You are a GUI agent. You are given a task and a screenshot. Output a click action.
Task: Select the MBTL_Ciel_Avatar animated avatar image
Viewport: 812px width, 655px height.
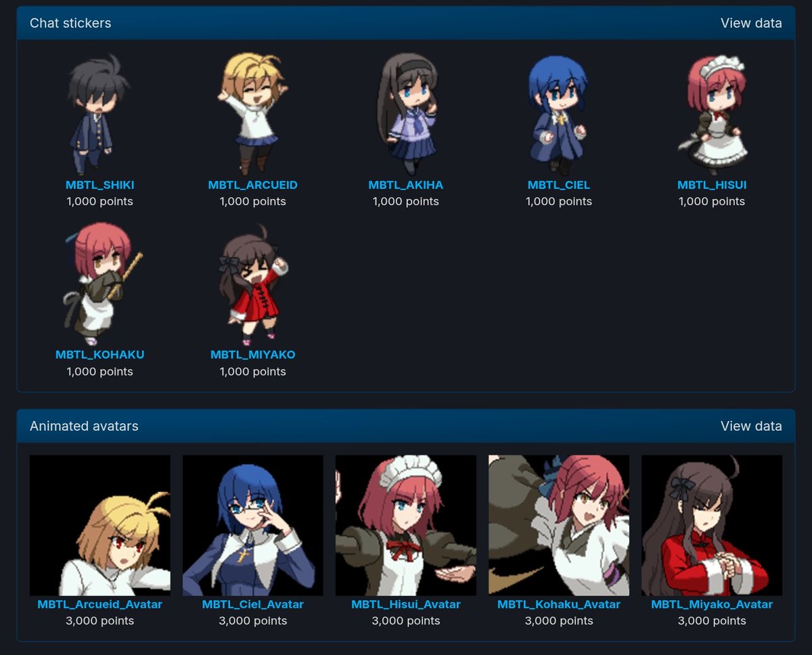pyautogui.click(x=253, y=525)
